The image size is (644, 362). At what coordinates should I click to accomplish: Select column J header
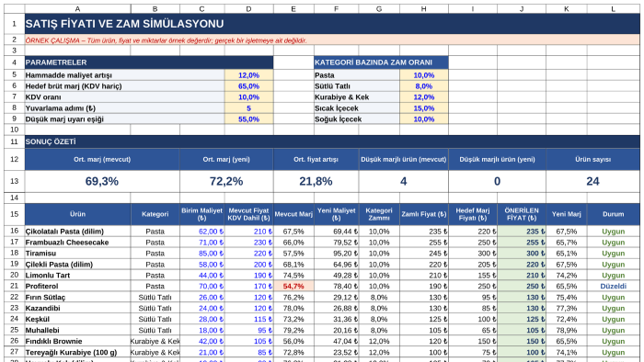[522, 8]
